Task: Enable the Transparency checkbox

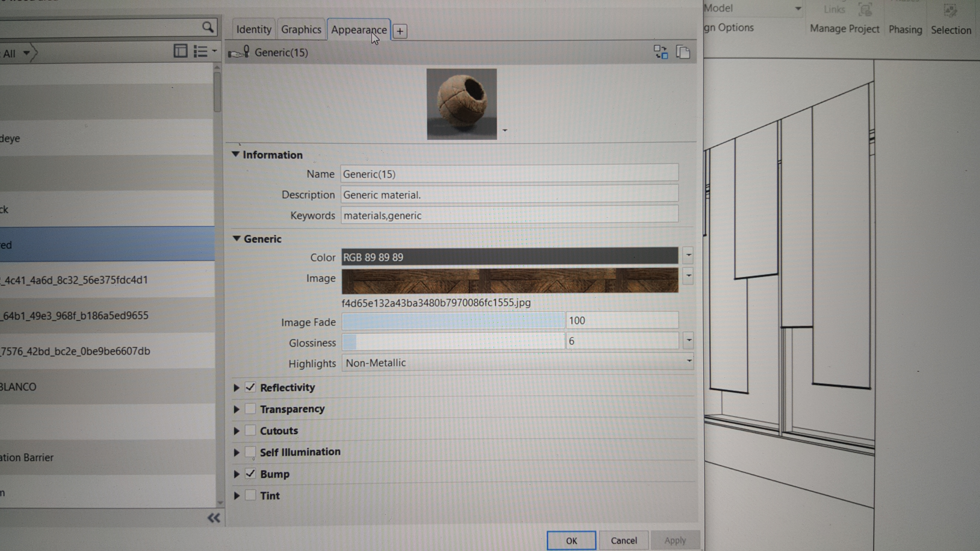Action: [x=250, y=409]
